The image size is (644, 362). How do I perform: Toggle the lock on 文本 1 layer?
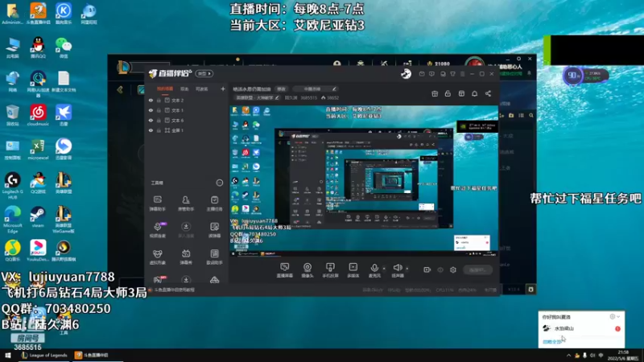pos(159,110)
